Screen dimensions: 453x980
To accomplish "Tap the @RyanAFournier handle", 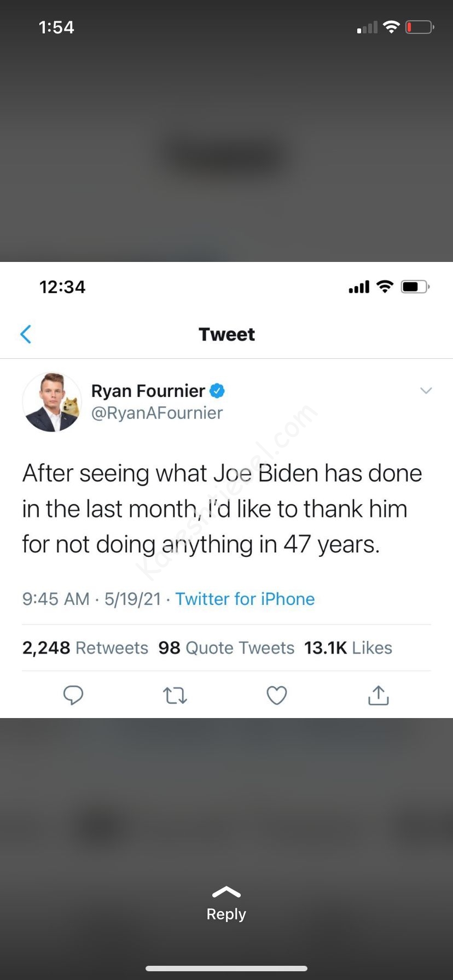I will [x=157, y=413].
